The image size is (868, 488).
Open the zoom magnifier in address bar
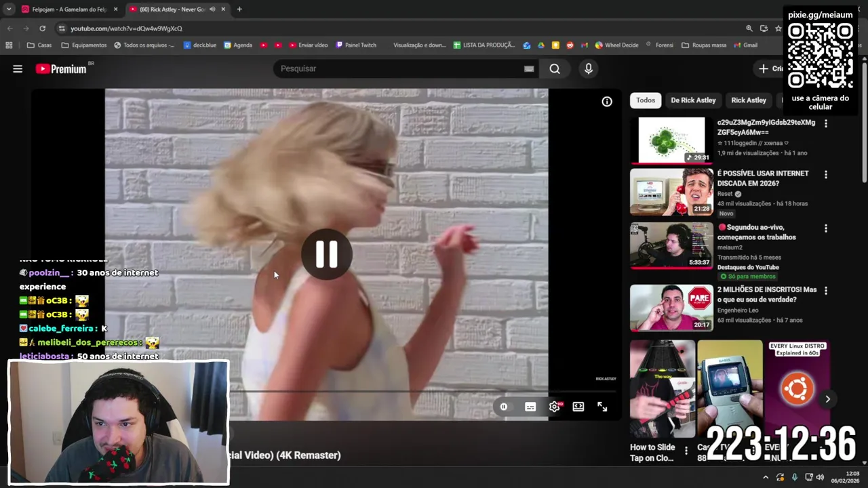[x=749, y=28]
